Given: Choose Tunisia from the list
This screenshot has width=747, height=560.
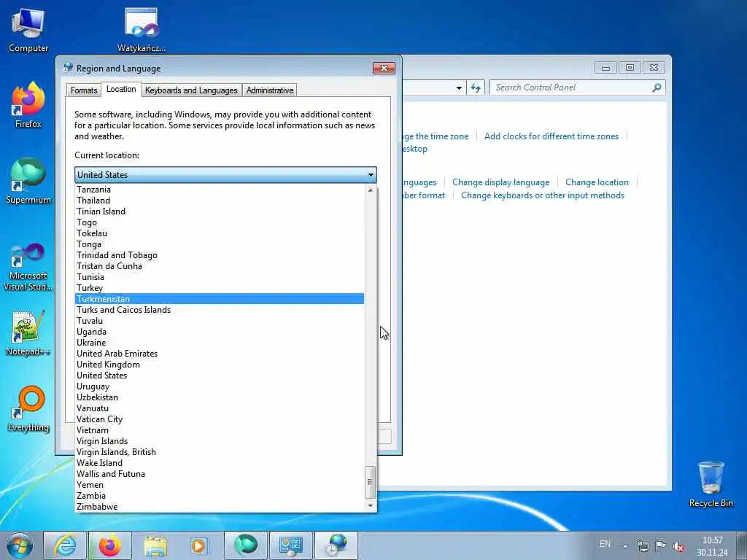Looking at the screenshot, I should pyautogui.click(x=220, y=277).
